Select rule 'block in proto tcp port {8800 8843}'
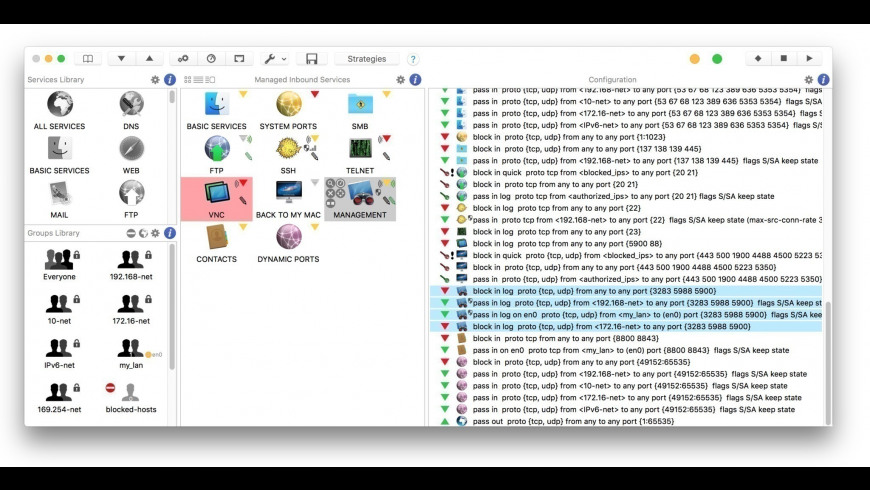The width and height of the screenshot is (870, 490). 627,339
